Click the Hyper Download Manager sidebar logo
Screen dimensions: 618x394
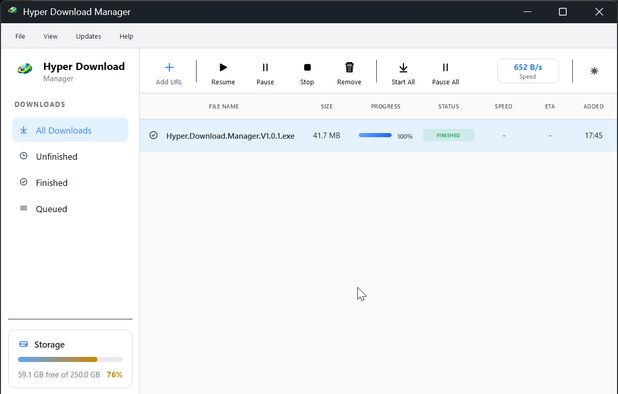click(25, 69)
